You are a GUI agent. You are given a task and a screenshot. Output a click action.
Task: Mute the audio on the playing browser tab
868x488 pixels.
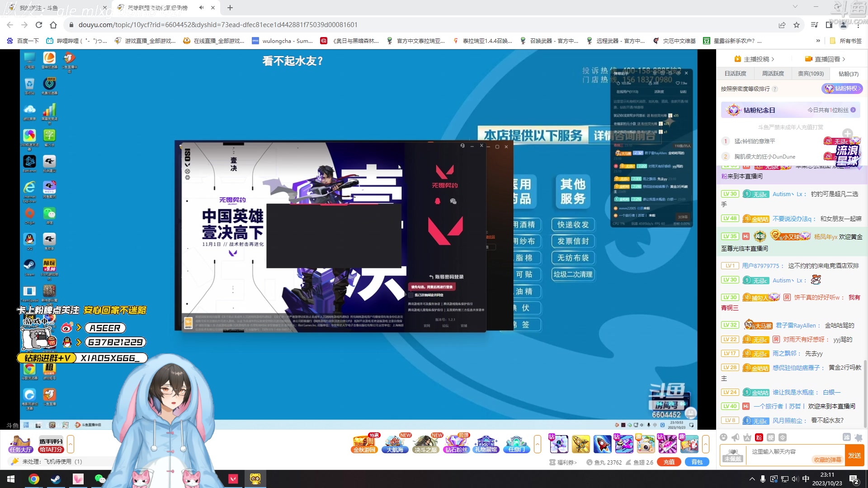[x=201, y=8]
